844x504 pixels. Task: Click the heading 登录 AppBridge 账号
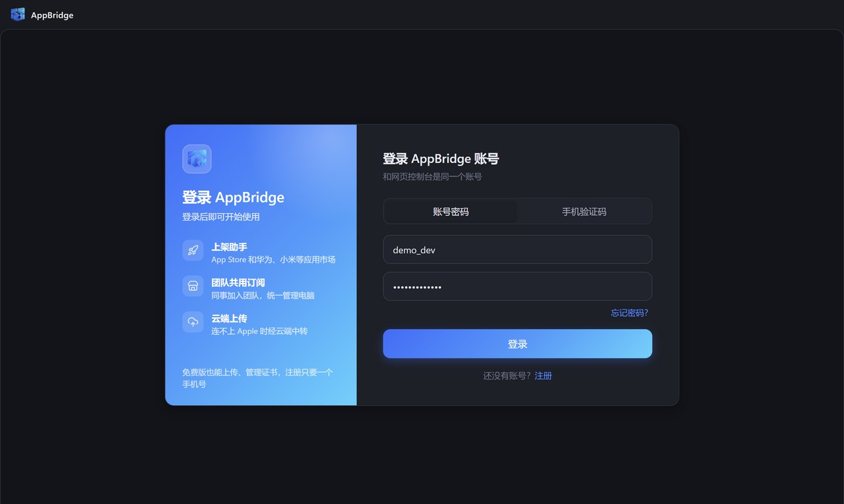click(x=441, y=159)
